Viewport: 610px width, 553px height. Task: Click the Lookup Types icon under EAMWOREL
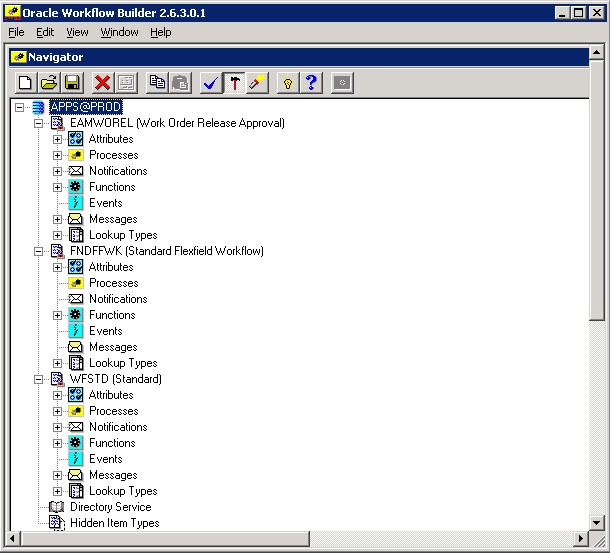[76, 235]
